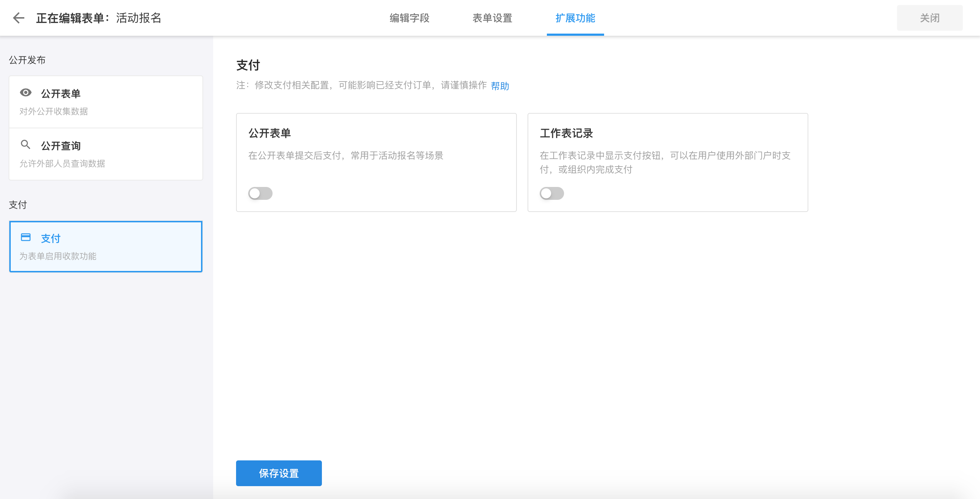Click the eye icon beside 公开表单

pyautogui.click(x=25, y=93)
